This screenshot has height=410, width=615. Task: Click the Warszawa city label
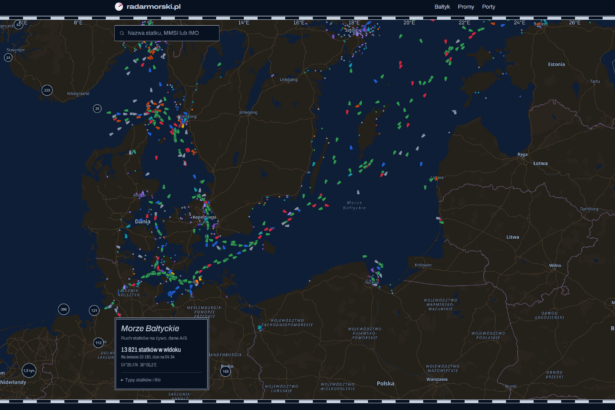coord(437,379)
